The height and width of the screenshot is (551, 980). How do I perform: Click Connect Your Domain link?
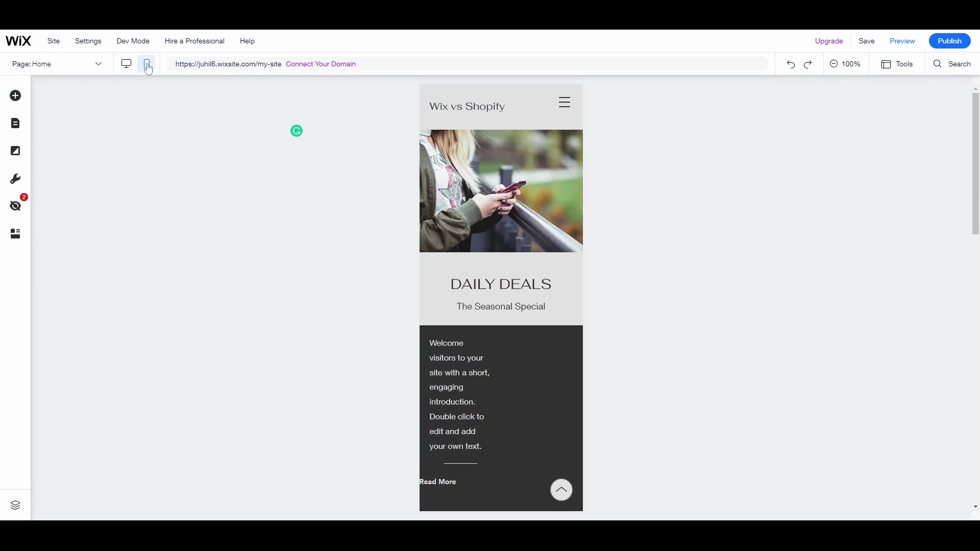pos(321,64)
